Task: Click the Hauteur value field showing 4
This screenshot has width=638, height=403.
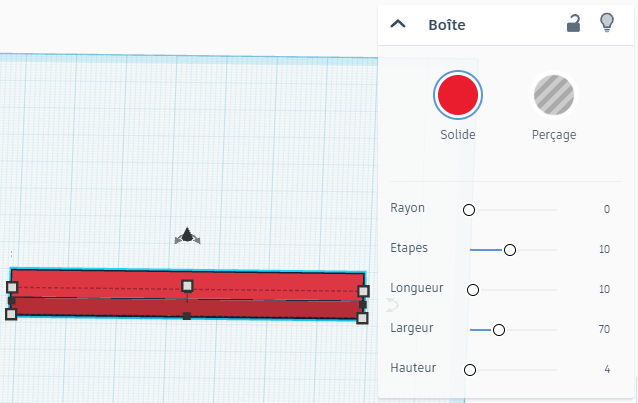Action: 606,369
